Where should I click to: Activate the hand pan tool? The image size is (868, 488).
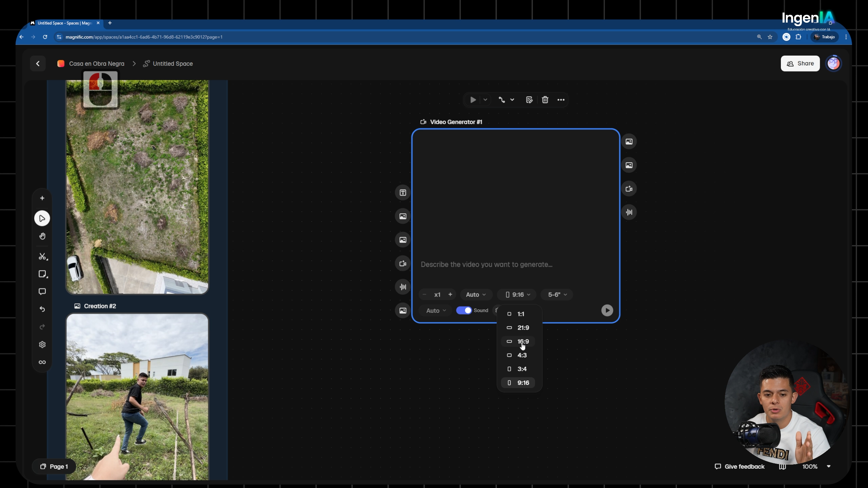pos(42,236)
